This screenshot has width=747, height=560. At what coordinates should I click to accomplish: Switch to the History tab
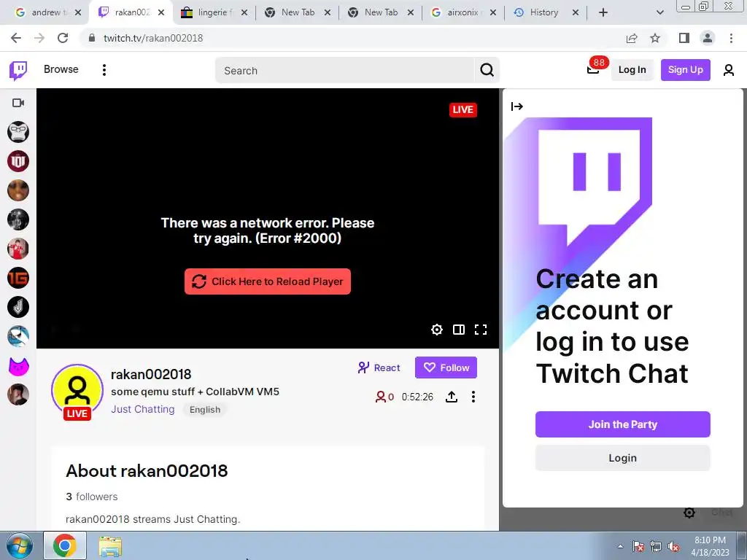point(544,12)
